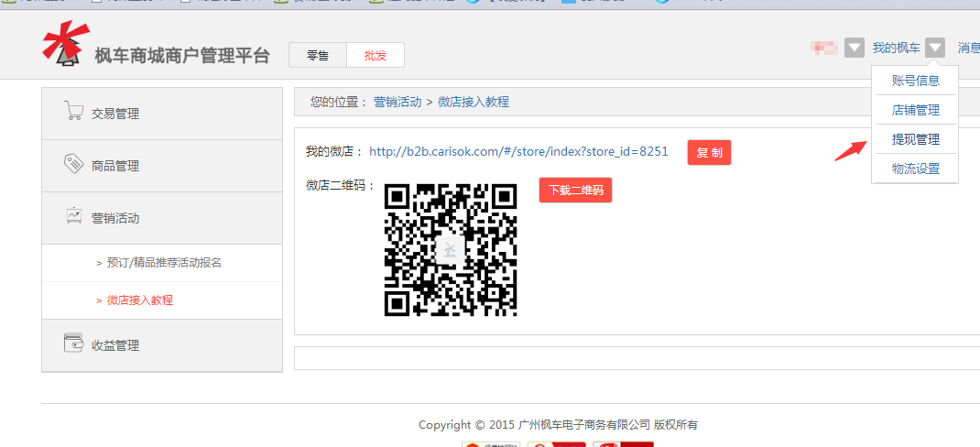Open 营销活动 via the chart board icon
Image resolution: width=980 pixels, height=447 pixels.
pos(74,215)
